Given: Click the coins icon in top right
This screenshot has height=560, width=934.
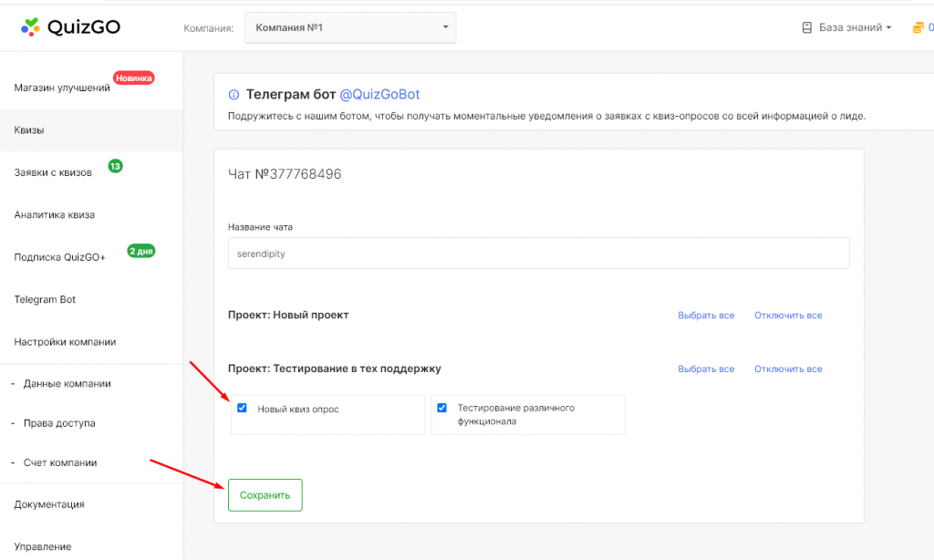Looking at the screenshot, I should point(919,27).
